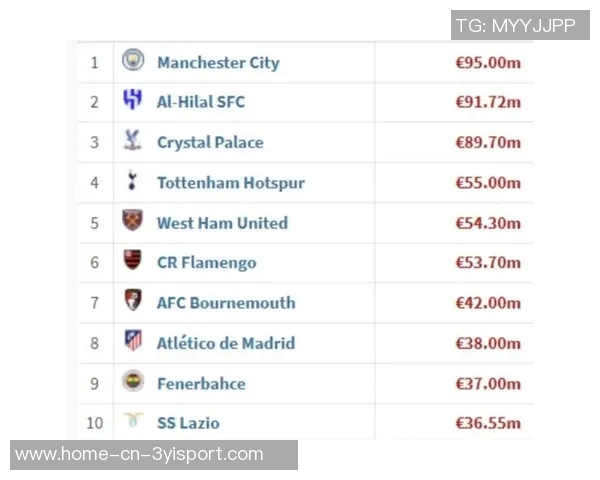The width and height of the screenshot is (600, 480).
Task: Click the Fenerbahce club name
Action: (x=201, y=383)
